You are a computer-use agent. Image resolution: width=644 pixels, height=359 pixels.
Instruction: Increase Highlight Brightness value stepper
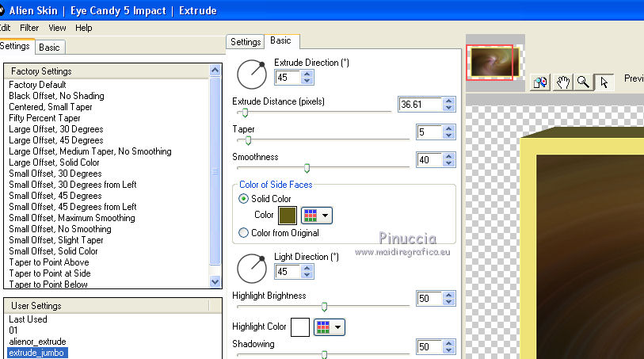[449, 295]
